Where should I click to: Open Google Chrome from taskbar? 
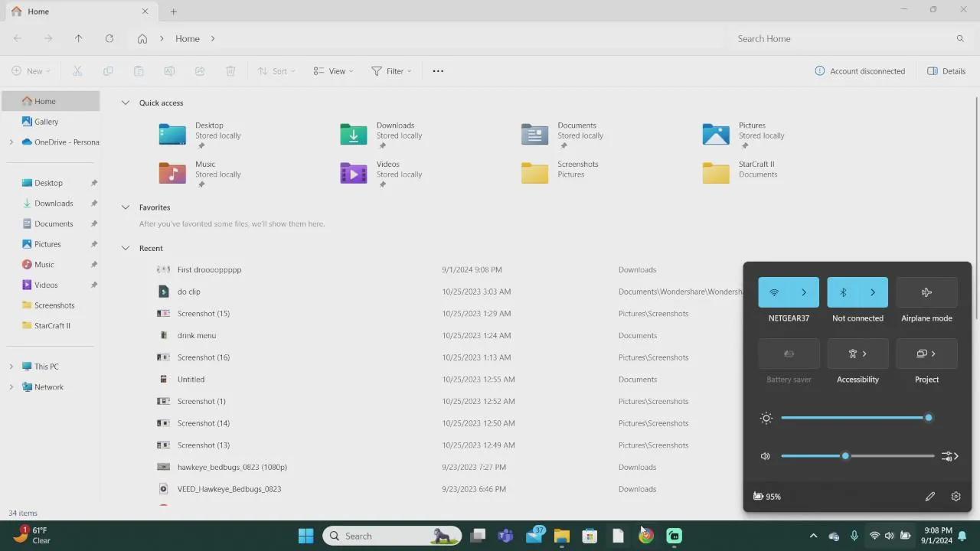pyautogui.click(x=646, y=536)
